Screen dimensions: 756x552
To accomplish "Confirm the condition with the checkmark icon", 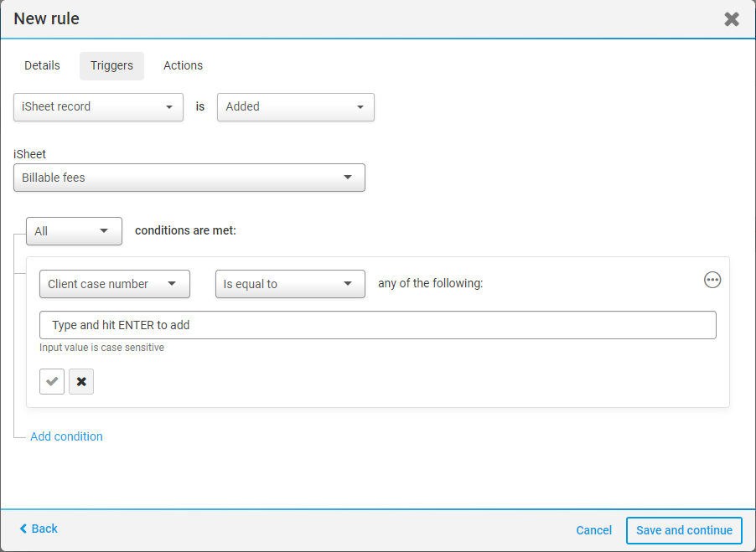I will [x=52, y=382].
